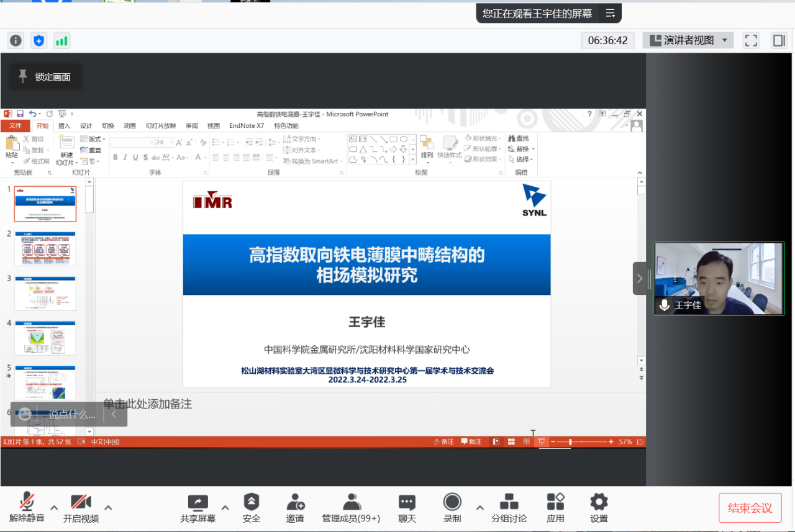Open the Apps (应用) panel
This screenshot has height=532, width=795.
pos(555,508)
